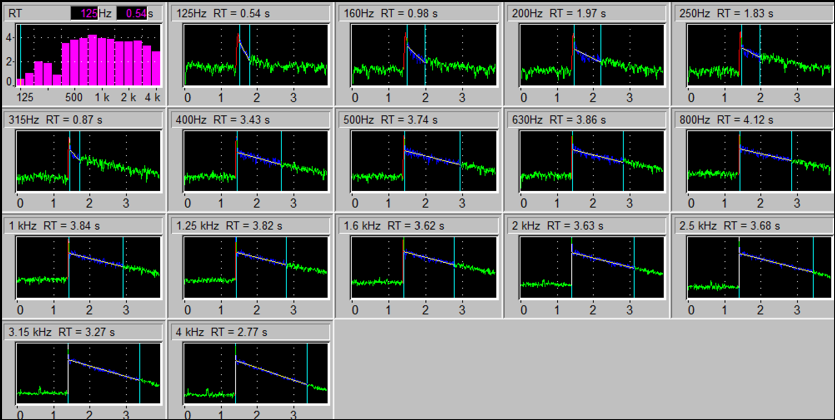The height and width of the screenshot is (420, 835).
Task: Open the 125Hz RT = 0.54 s decay plot
Action: [256, 55]
